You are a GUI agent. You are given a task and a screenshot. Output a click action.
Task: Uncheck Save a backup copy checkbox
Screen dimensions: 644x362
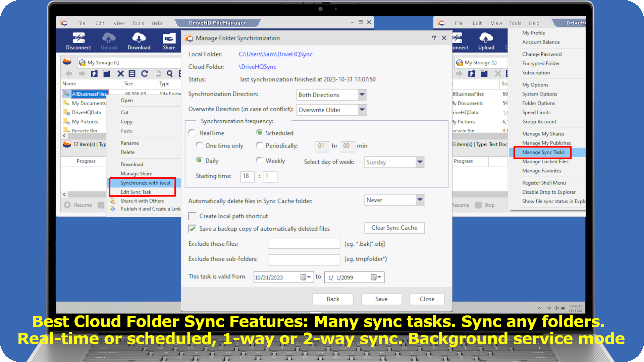pyautogui.click(x=193, y=229)
